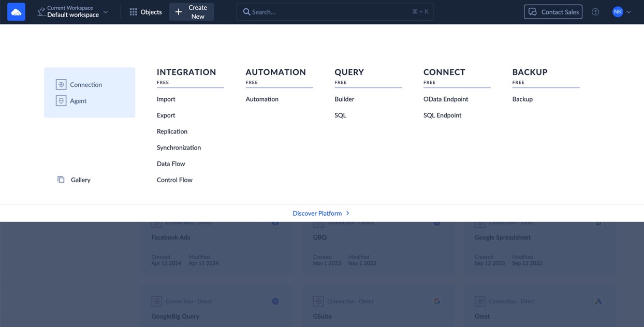Open the user account dropdown chevron
Image resolution: width=644 pixels, height=327 pixels.
[x=628, y=12]
